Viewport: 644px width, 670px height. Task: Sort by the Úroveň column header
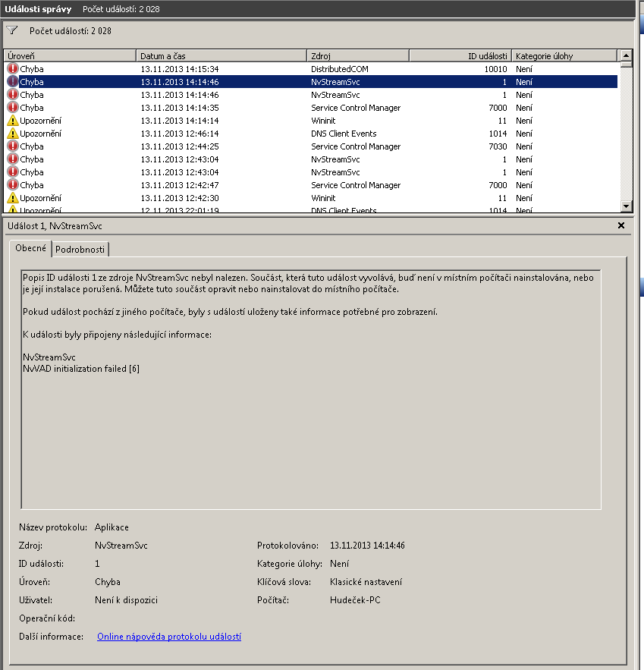(70, 56)
